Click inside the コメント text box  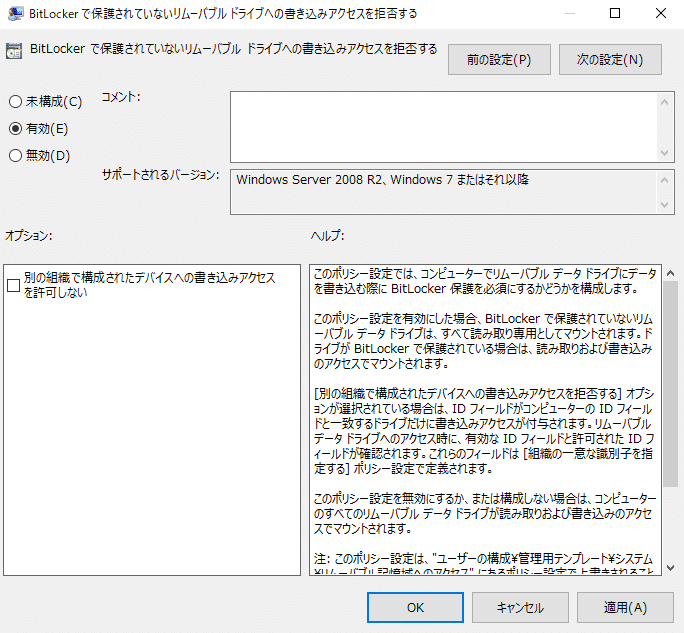point(443,127)
